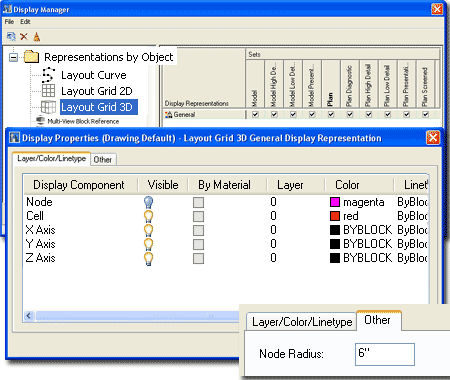Viewport: 450px width, 380px height.
Task: Check By Material box for Z Axis
Action: (x=198, y=258)
